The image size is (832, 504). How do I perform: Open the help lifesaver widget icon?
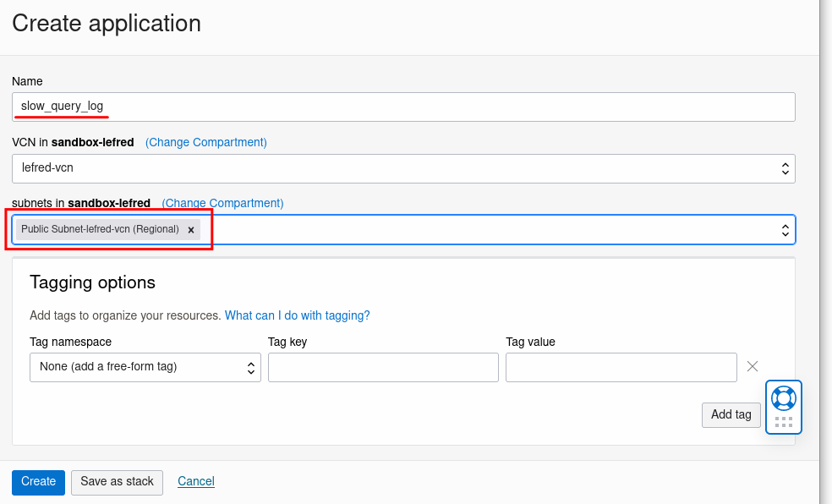[783, 397]
